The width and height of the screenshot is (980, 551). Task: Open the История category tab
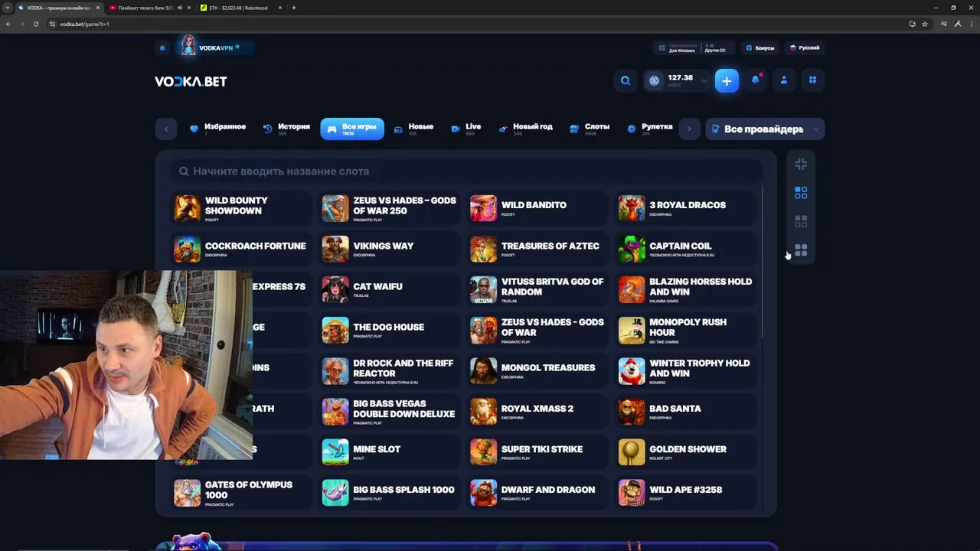(286, 129)
